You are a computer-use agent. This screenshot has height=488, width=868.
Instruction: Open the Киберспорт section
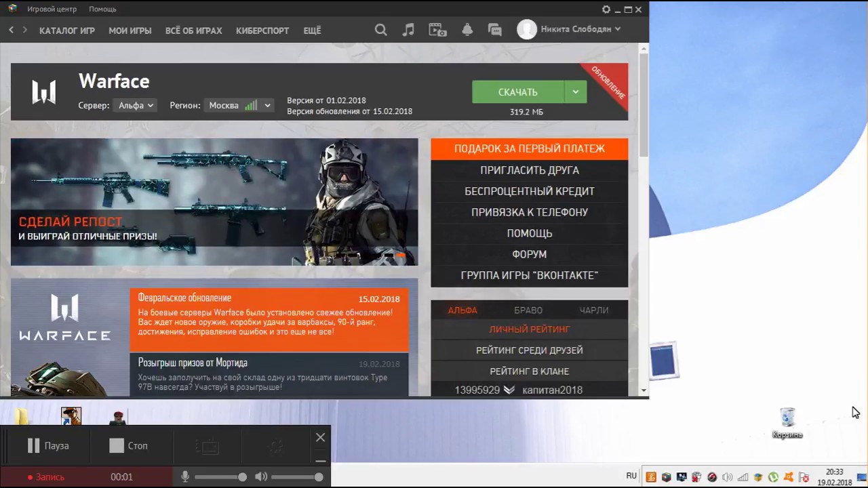point(262,30)
